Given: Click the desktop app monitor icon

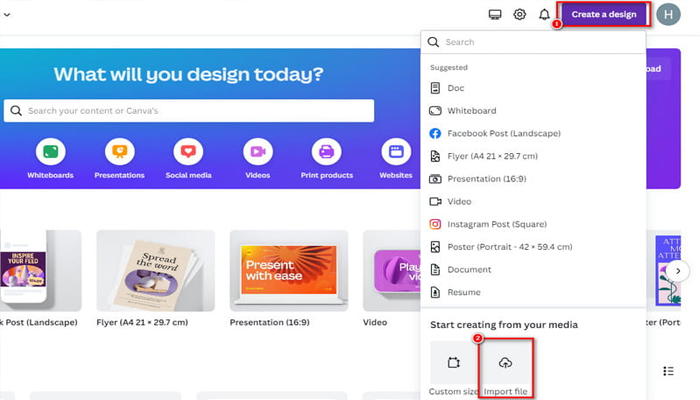Looking at the screenshot, I should (x=494, y=15).
